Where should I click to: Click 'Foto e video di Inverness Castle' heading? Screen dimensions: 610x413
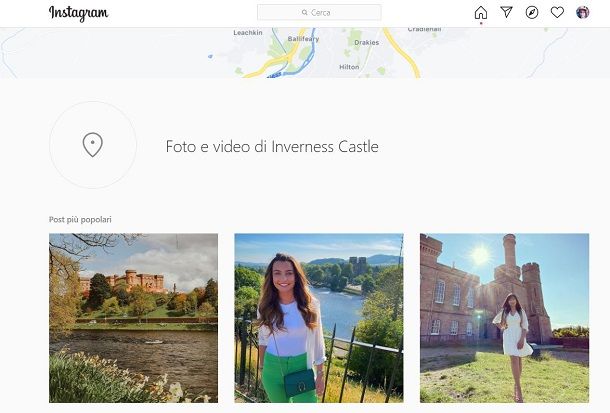pos(272,147)
